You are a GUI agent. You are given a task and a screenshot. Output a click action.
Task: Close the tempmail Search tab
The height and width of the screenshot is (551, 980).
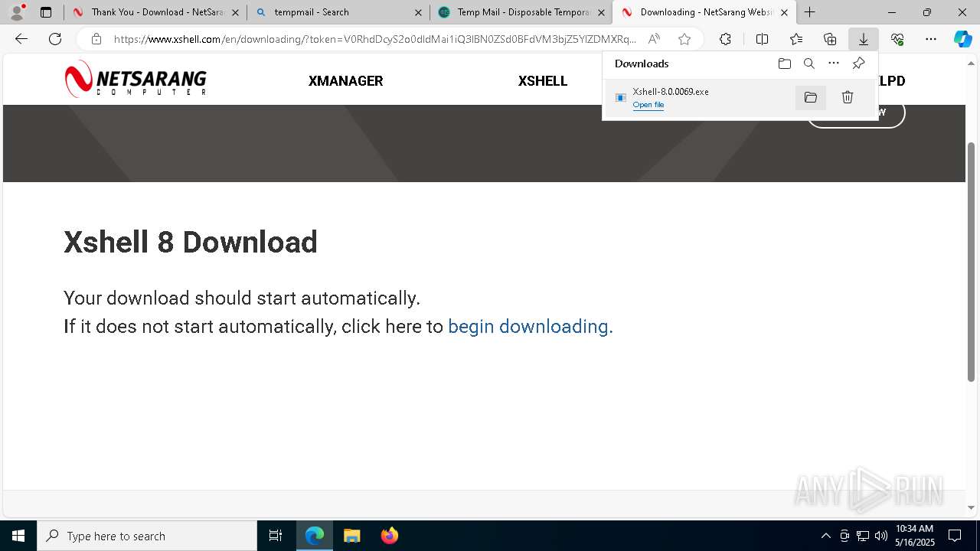[418, 12]
